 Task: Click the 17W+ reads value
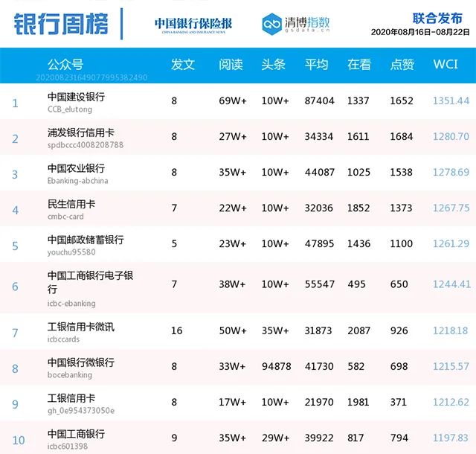click(233, 402)
